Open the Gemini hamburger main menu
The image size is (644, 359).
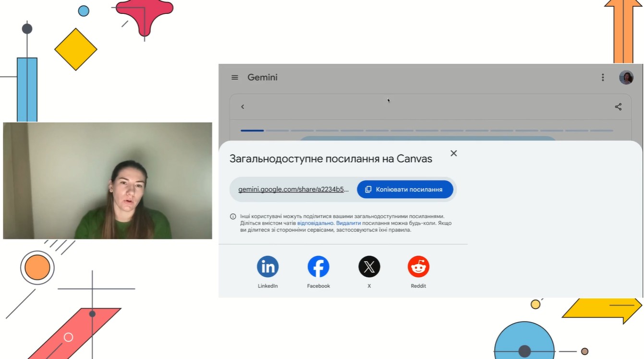pos(235,77)
